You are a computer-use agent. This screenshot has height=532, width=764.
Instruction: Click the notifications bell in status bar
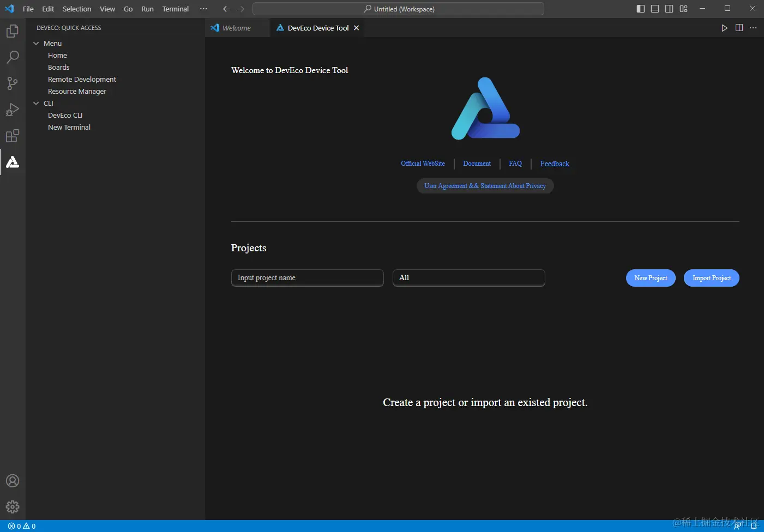[754, 526]
